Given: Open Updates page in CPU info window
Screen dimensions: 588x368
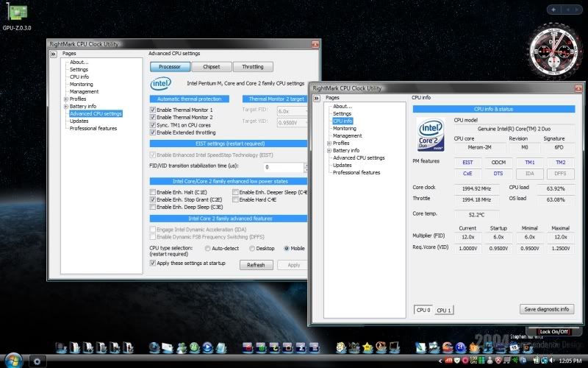Looking at the screenshot, I should click(x=342, y=165).
